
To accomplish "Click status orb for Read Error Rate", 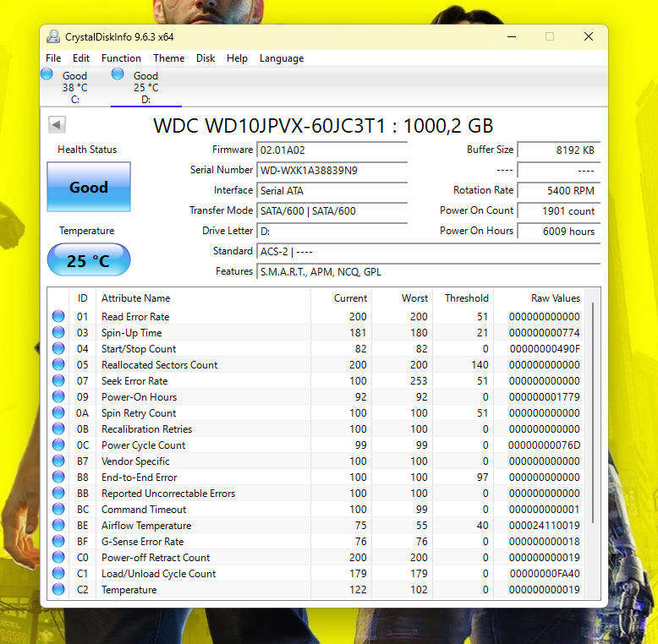I will 58,317.
